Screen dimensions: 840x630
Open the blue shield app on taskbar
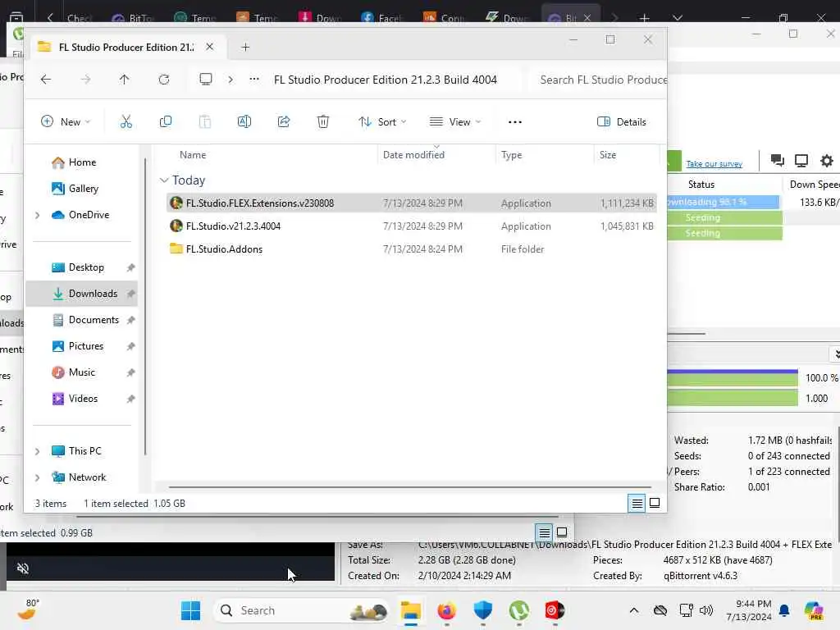tap(482, 610)
